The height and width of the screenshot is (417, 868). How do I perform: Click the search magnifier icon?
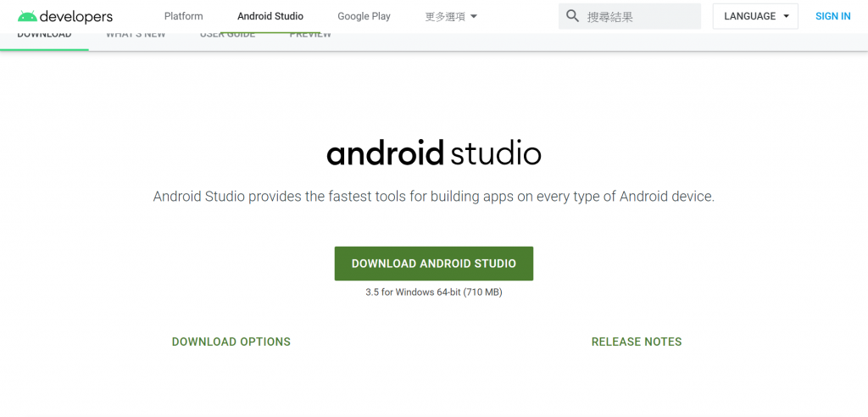(x=572, y=16)
